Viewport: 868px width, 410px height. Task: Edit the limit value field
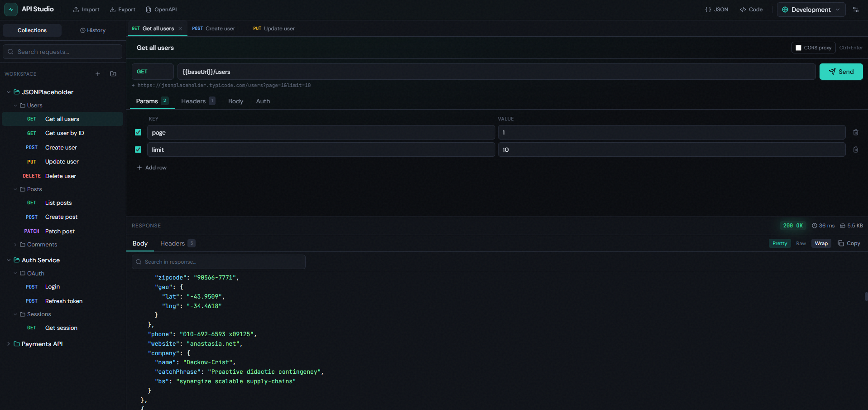click(671, 150)
